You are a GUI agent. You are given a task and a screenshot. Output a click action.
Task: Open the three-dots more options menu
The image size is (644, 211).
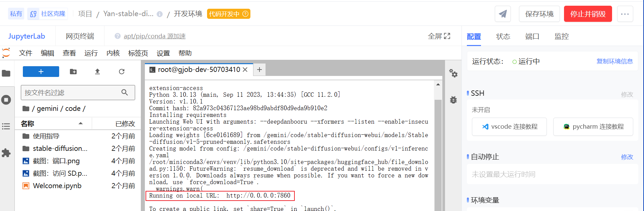[x=625, y=14]
